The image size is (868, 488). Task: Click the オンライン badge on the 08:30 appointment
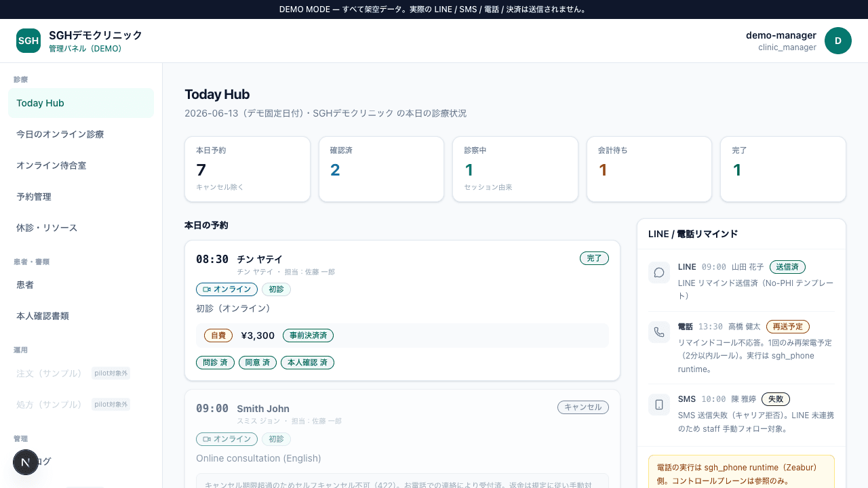click(x=226, y=289)
